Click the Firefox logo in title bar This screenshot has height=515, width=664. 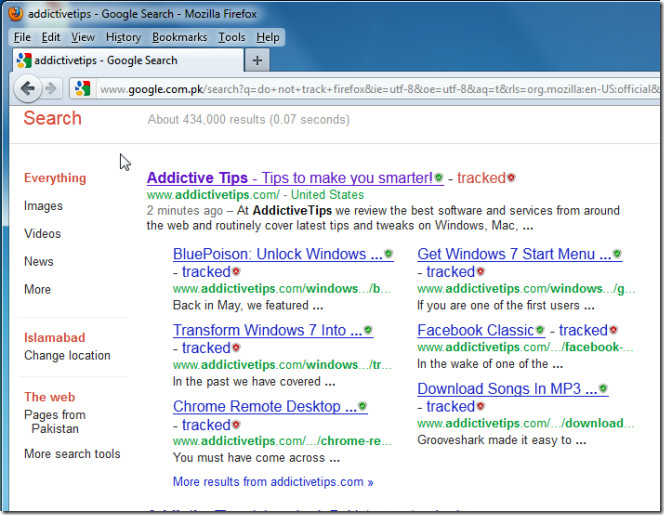pos(16,14)
